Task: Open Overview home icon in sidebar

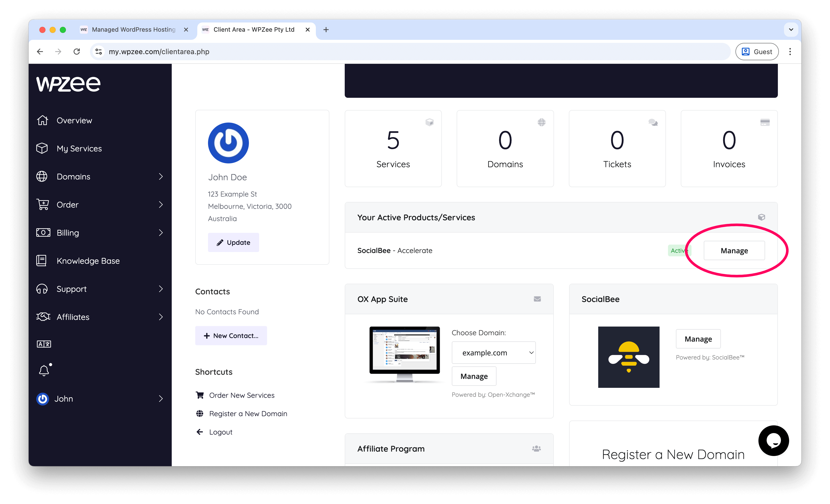Action: coord(42,121)
